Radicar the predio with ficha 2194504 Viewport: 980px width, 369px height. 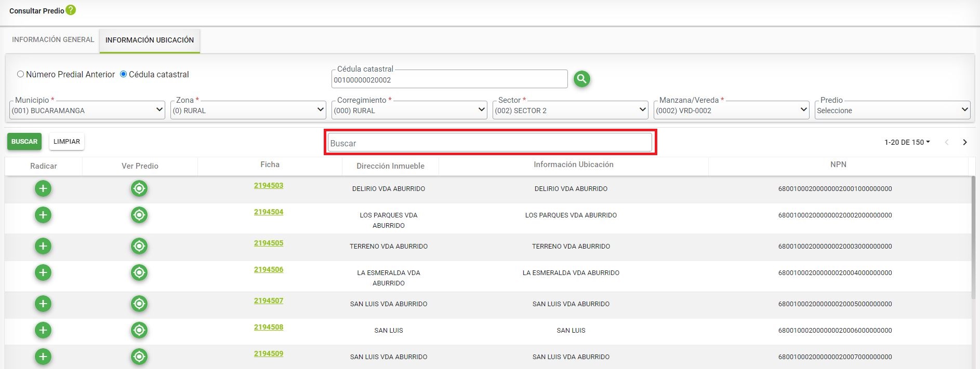click(x=43, y=215)
